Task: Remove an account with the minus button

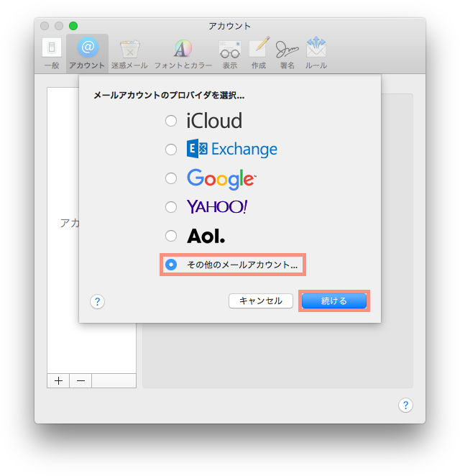Action: 80,380
